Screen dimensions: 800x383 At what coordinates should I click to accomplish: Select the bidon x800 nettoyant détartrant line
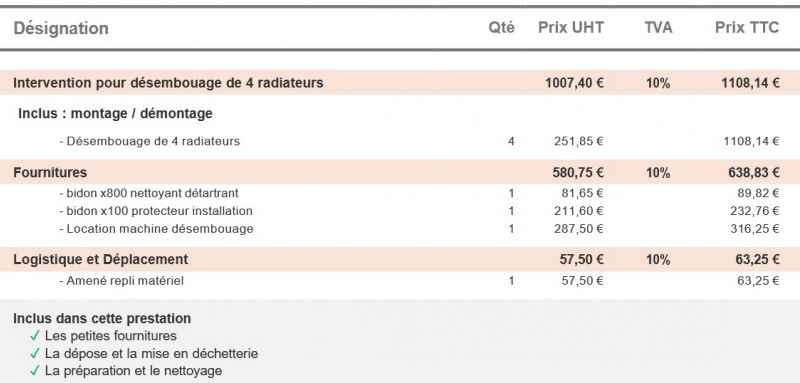pyautogui.click(x=400, y=193)
